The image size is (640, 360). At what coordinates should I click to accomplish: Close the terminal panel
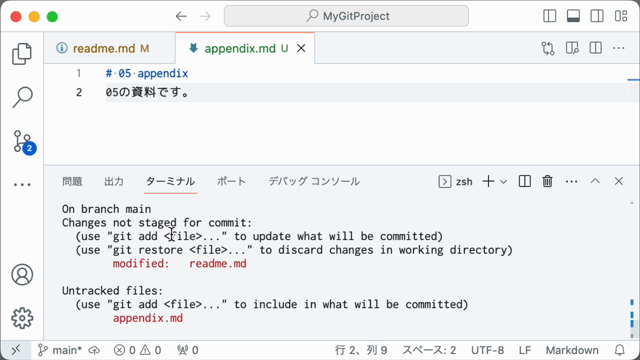pyautogui.click(x=619, y=181)
